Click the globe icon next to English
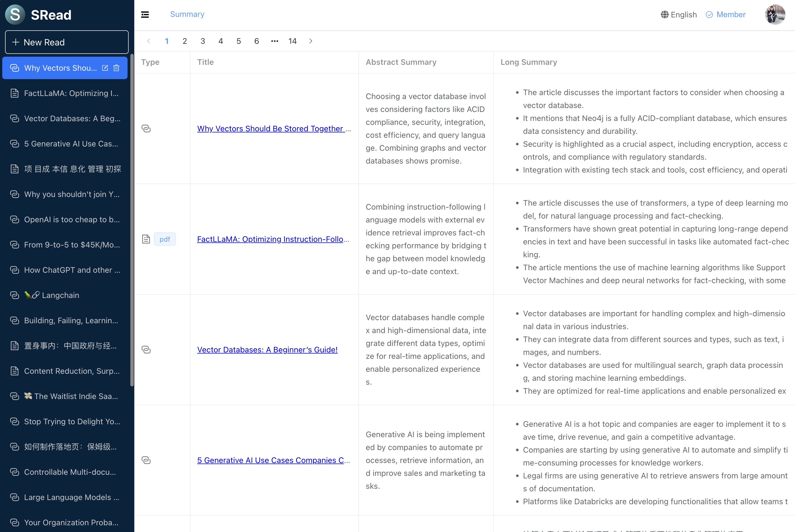The height and width of the screenshot is (532, 795). pyautogui.click(x=664, y=15)
